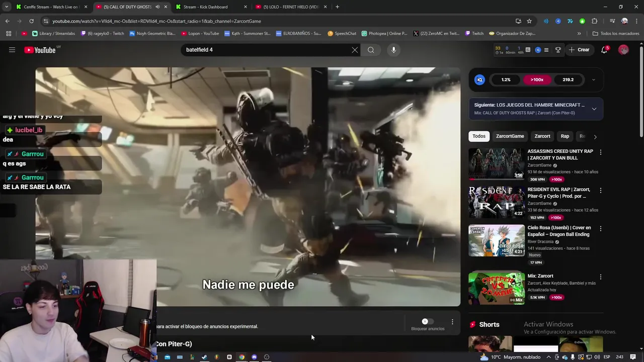Click the blue vidIQ logo in the YouTube header
This screenshot has height=362, width=644.
tap(538, 50)
